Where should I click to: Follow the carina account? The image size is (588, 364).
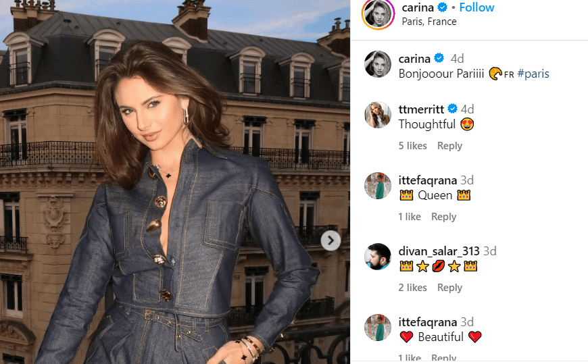pos(476,7)
